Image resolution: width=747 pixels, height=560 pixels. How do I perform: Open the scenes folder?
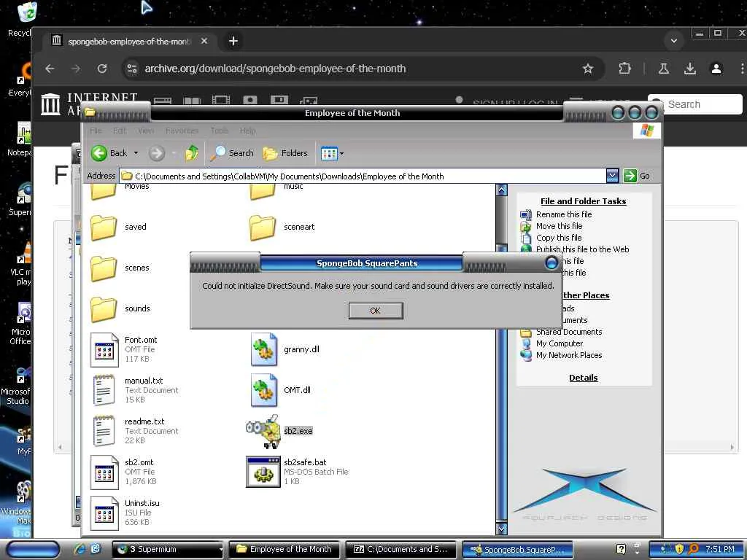coord(104,268)
